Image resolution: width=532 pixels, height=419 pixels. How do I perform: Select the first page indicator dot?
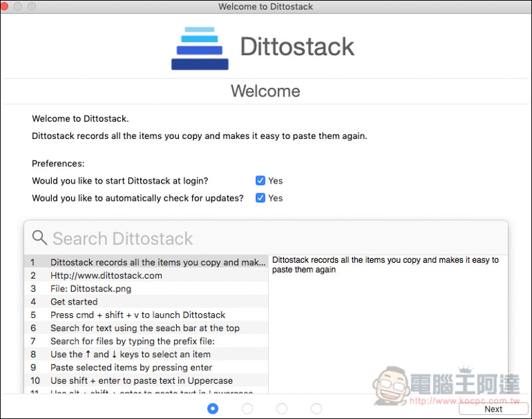[213, 408]
